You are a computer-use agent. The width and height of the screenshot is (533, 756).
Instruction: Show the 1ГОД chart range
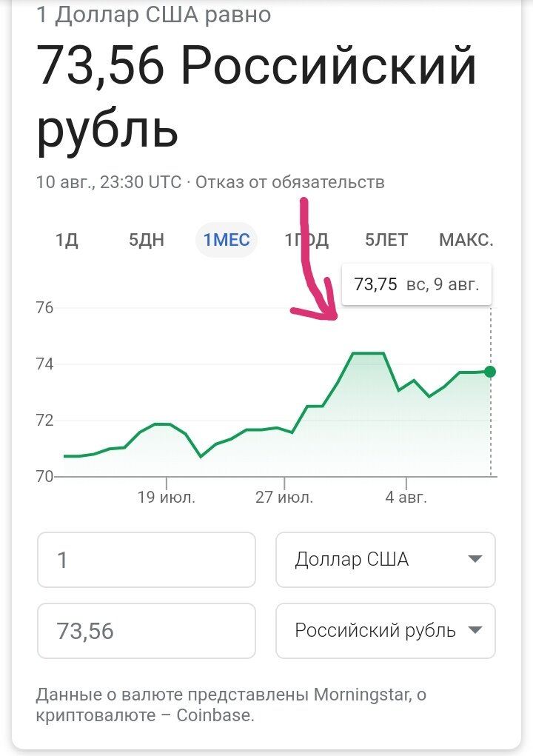(x=306, y=241)
